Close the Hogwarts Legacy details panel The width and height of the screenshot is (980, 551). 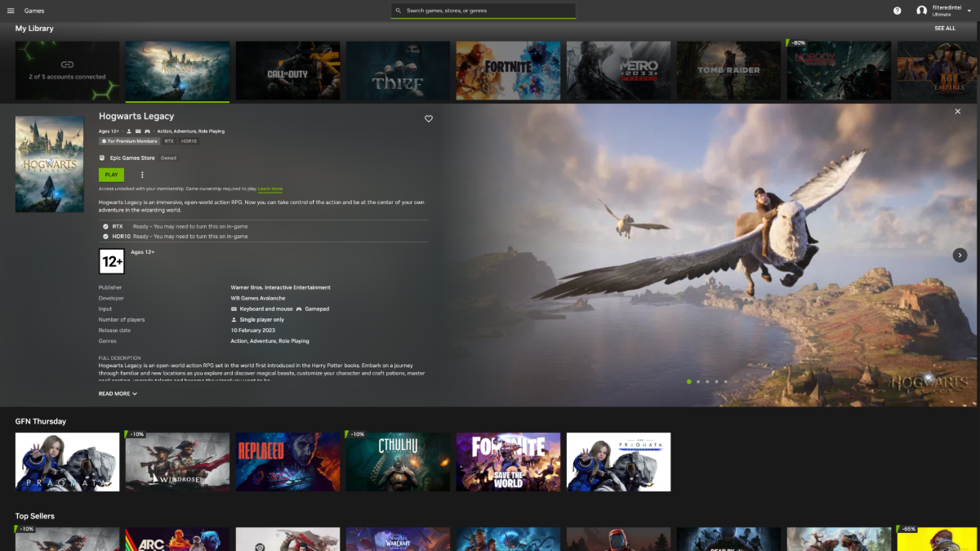click(958, 112)
